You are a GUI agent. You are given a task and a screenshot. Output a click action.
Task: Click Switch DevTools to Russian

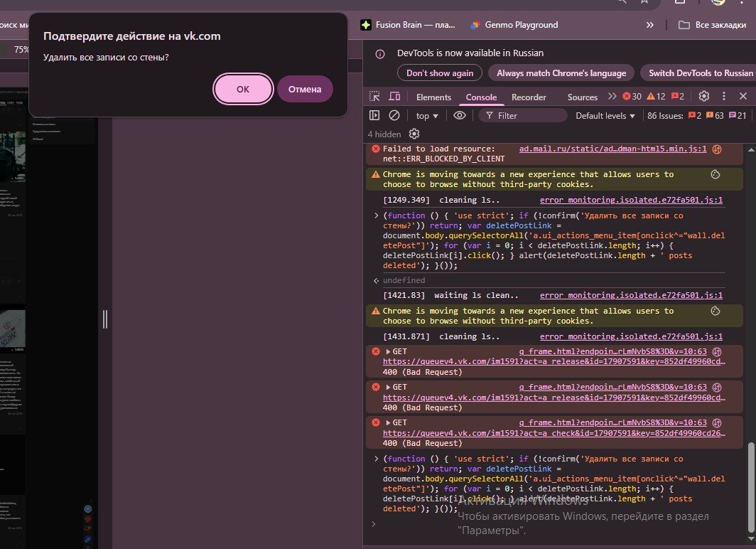click(x=700, y=73)
